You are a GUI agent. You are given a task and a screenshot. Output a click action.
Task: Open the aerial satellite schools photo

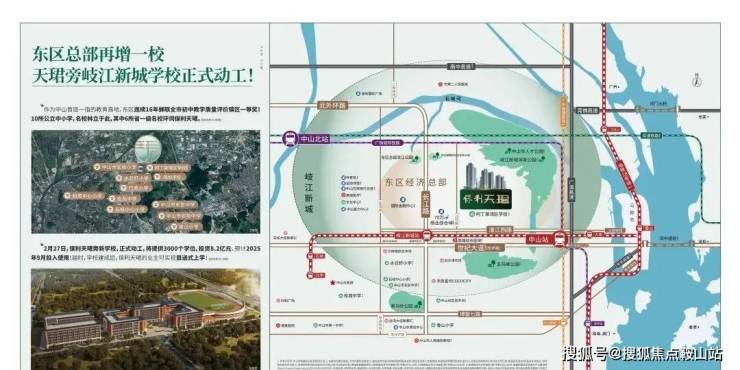[x=146, y=182]
